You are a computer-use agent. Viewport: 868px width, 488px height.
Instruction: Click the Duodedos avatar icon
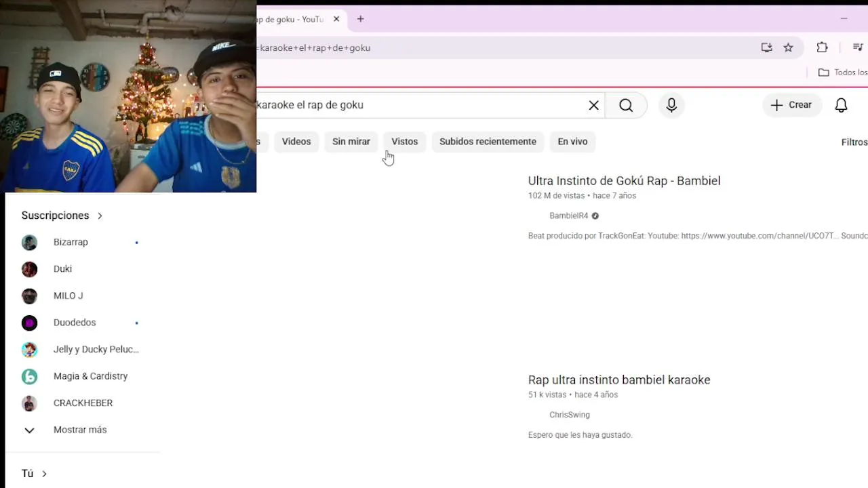coord(29,323)
